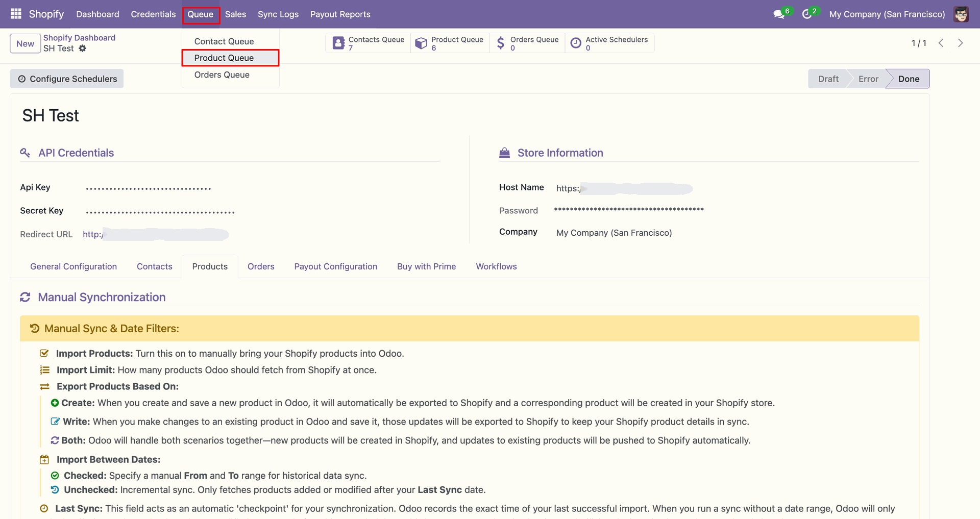The width and height of the screenshot is (980, 519).
Task: Switch to Buy with Prime tab
Action: tap(426, 266)
